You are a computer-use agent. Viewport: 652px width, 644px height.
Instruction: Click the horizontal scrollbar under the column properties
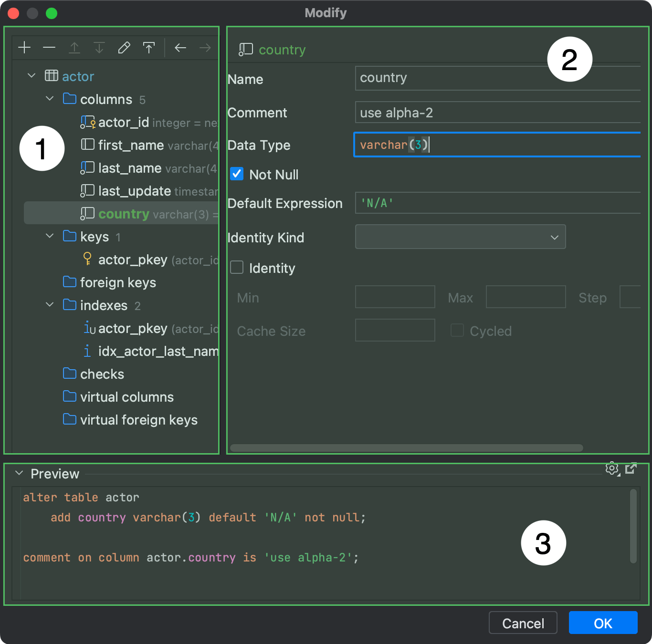pos(406,448)
